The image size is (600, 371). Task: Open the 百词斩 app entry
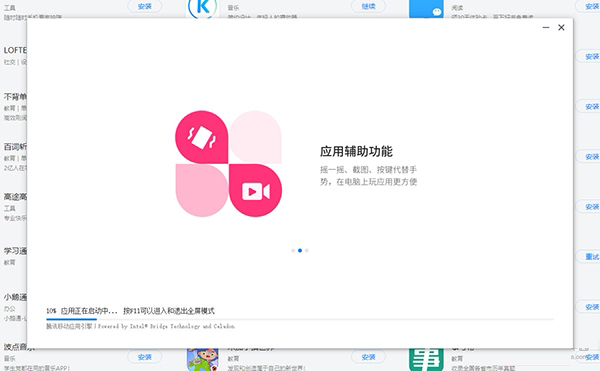(15, 147)
